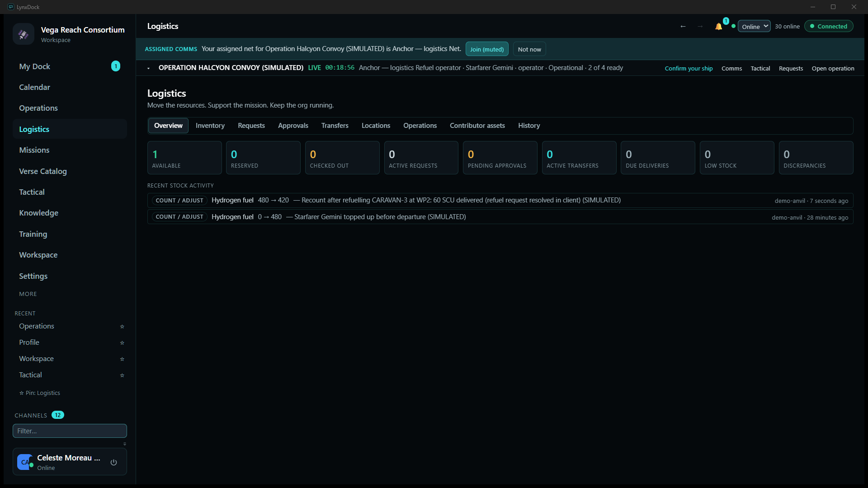Open the Available stat card
This screenshot has height=488, width=868.
[184, 158]
